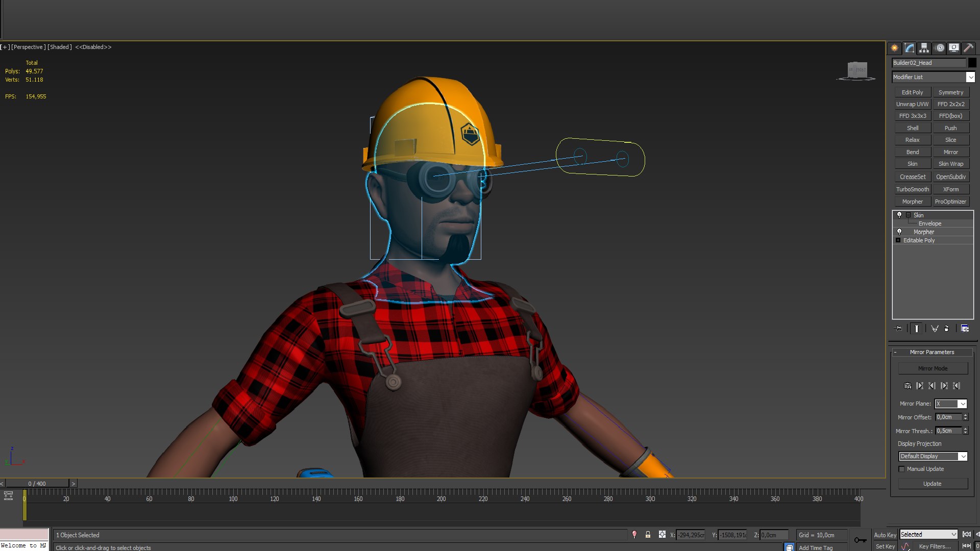Viewport: 980px width, 551px height.
Task: Click the Mirror Offset spinner arrows
Action: [x=965, y=417]
